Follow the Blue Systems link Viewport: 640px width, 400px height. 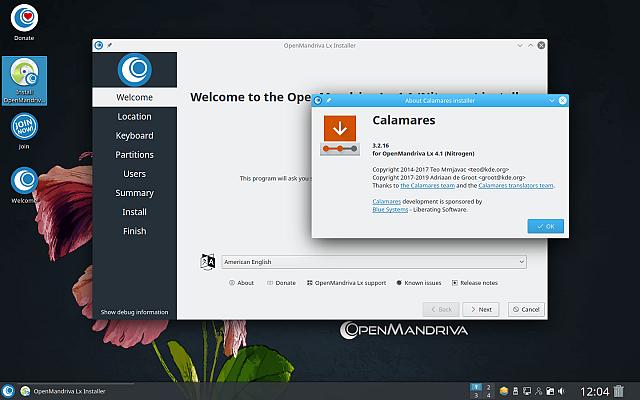(390, 209)
